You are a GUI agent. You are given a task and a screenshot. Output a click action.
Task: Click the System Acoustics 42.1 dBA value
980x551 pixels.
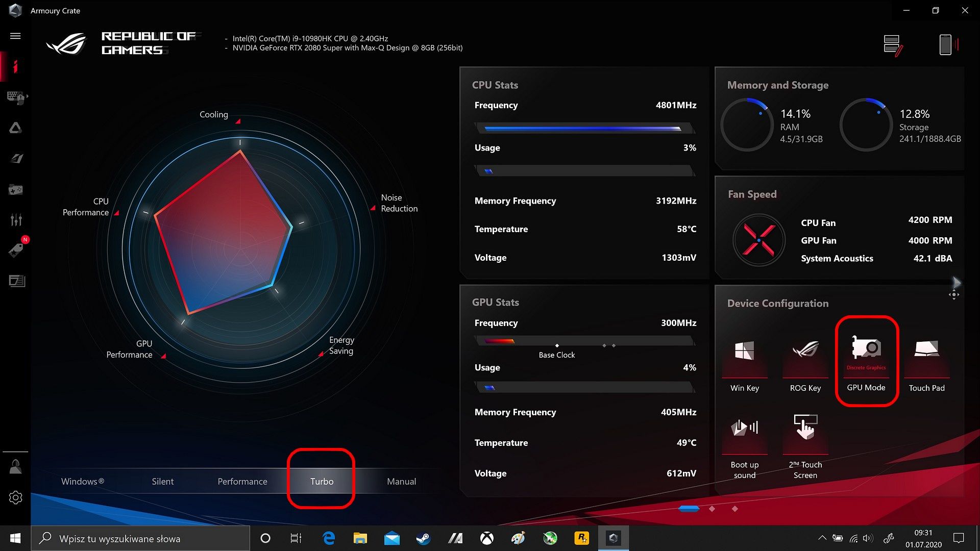(933, 258)
